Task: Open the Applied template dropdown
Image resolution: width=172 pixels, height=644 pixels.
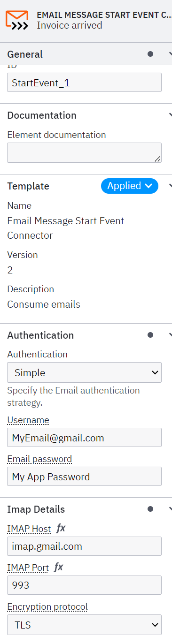Action: point(130,186)
